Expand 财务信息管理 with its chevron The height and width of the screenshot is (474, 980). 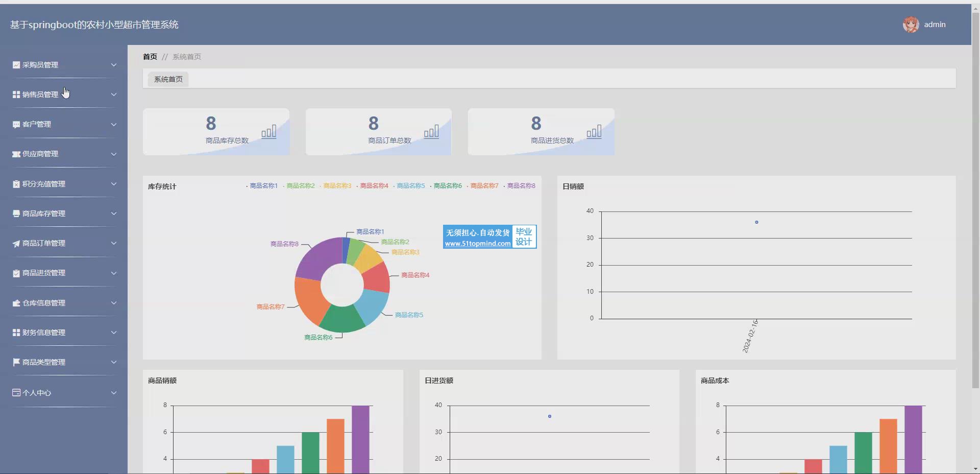point(114,333)
